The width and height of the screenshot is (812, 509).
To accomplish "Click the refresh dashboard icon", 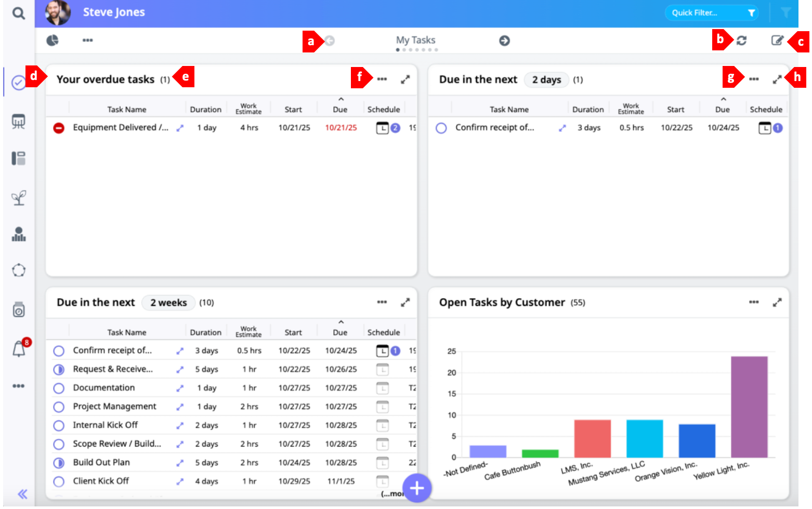I will pos(741,41).
